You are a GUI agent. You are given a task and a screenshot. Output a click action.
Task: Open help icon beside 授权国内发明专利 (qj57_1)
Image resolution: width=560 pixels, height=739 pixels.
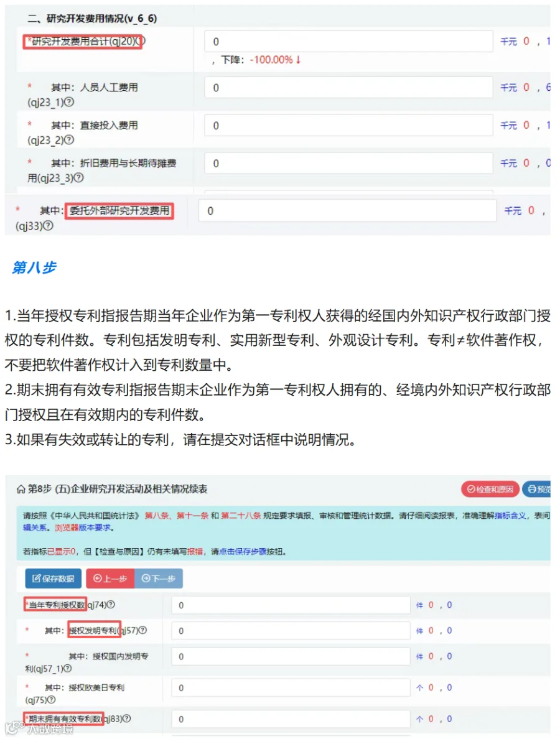(x=67, y=668)
